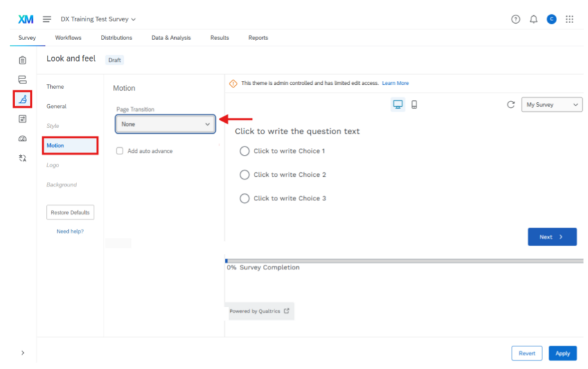This screenshot has width=588, height=369.
Task: Click the Apply button
Action: point(562,354)
